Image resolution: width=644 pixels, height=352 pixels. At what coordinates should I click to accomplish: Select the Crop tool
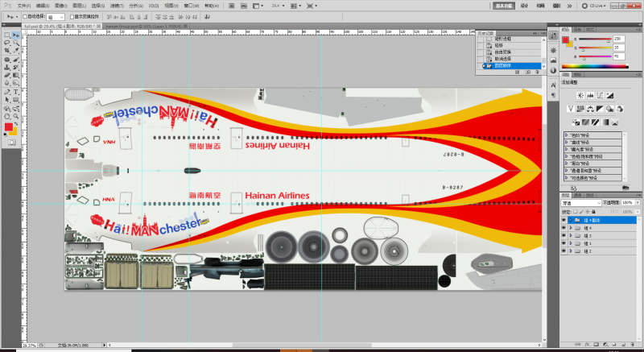(7, 51)
